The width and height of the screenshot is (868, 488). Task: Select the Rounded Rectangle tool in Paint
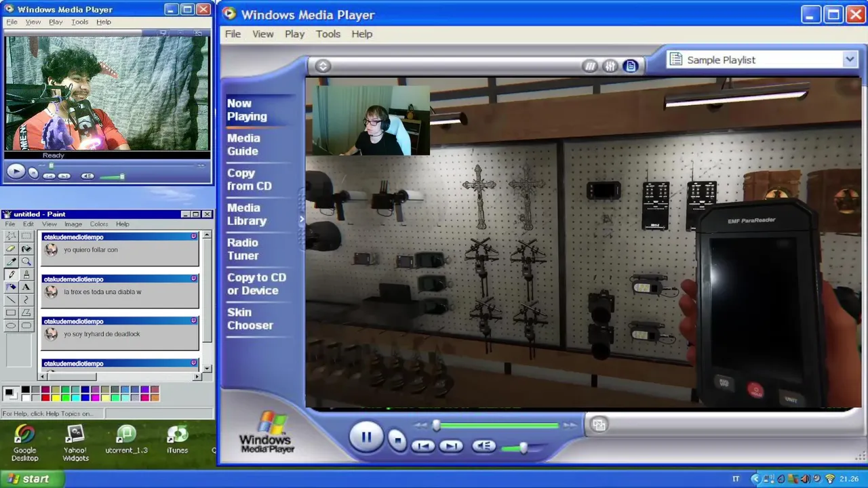(26, 326)
